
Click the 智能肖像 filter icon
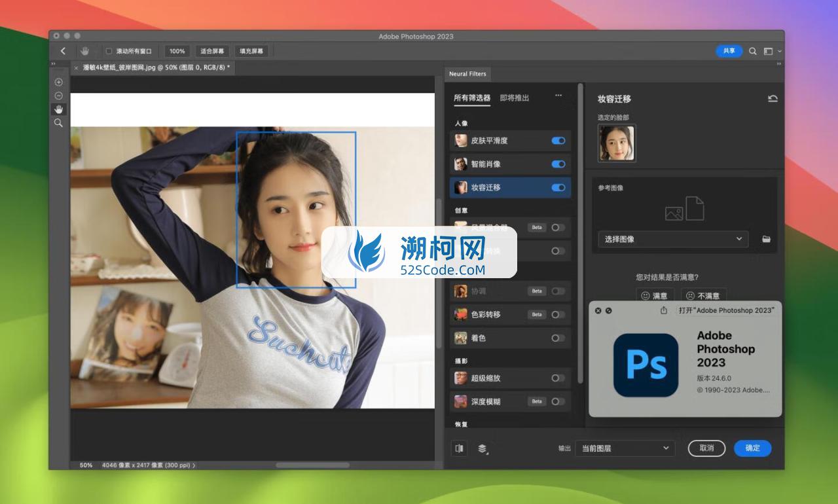[461, 164]
